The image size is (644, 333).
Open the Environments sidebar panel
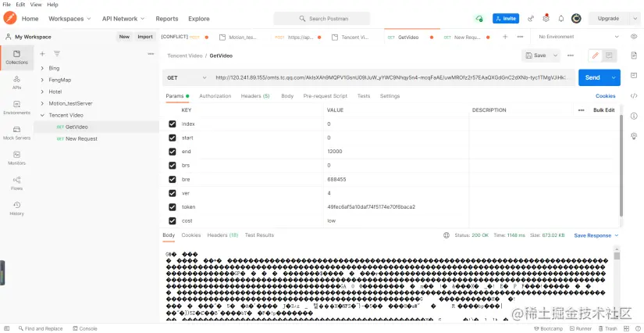coord(16,108)
